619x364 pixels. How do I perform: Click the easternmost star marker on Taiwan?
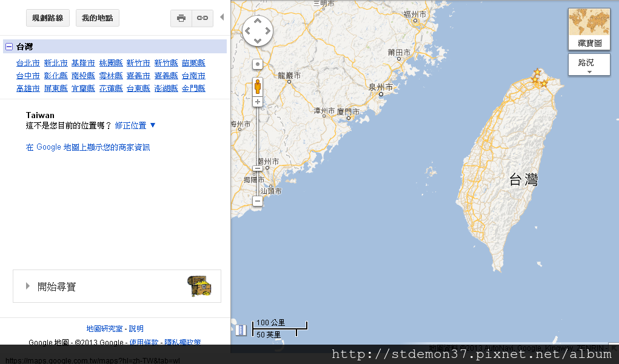pyautogui.click(x=544, y=84)
